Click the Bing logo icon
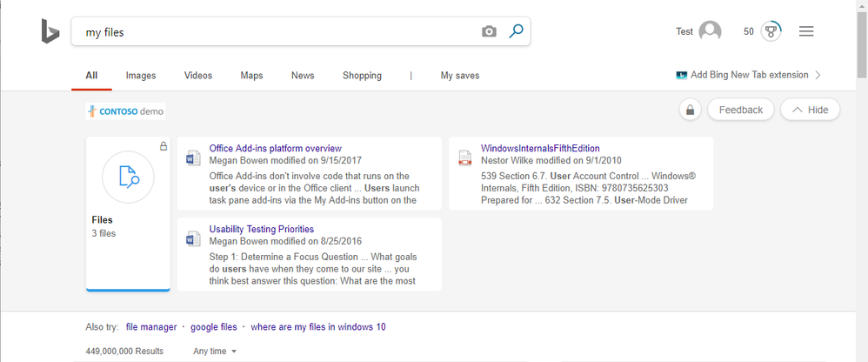 coord(50,31)
